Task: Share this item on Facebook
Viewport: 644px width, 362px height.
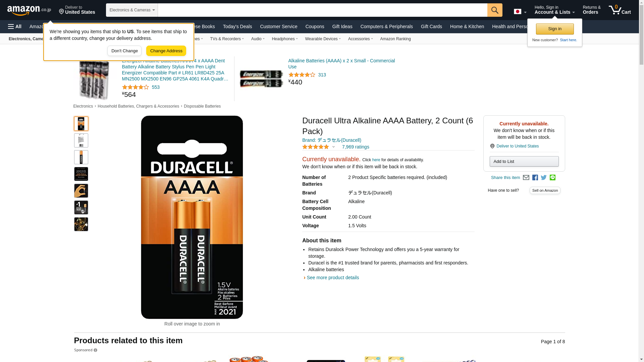Action: click(x=535, y=178)
